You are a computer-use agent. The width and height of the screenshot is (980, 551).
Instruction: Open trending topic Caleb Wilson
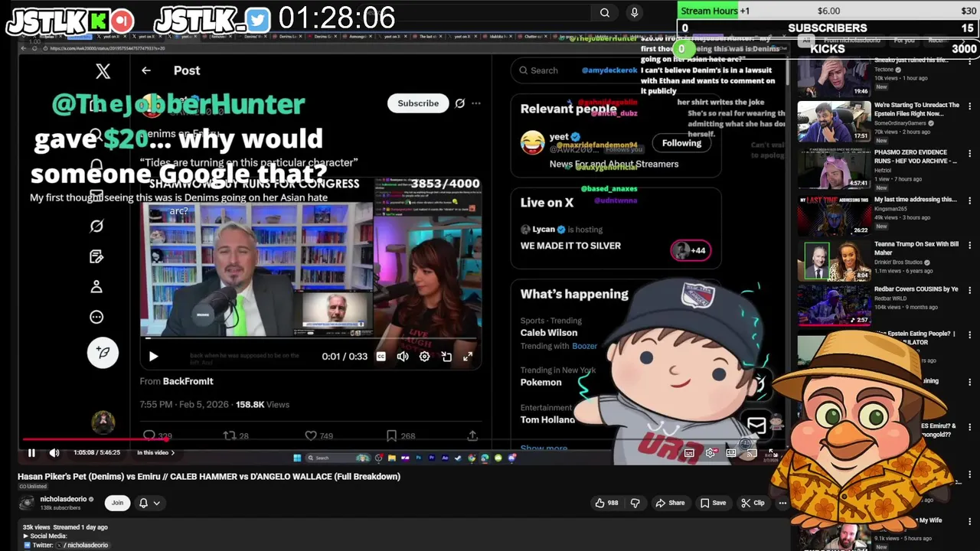click(549, 333)
